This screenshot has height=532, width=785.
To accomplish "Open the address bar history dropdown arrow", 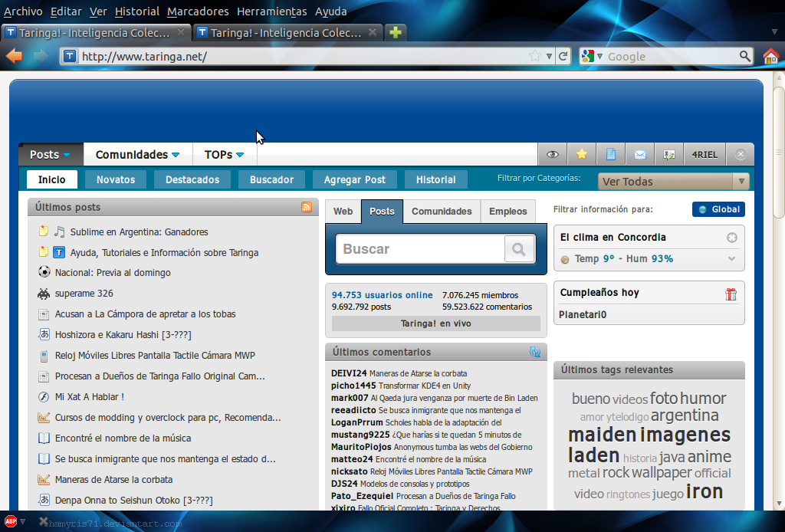I will click(x=549, y=56).
